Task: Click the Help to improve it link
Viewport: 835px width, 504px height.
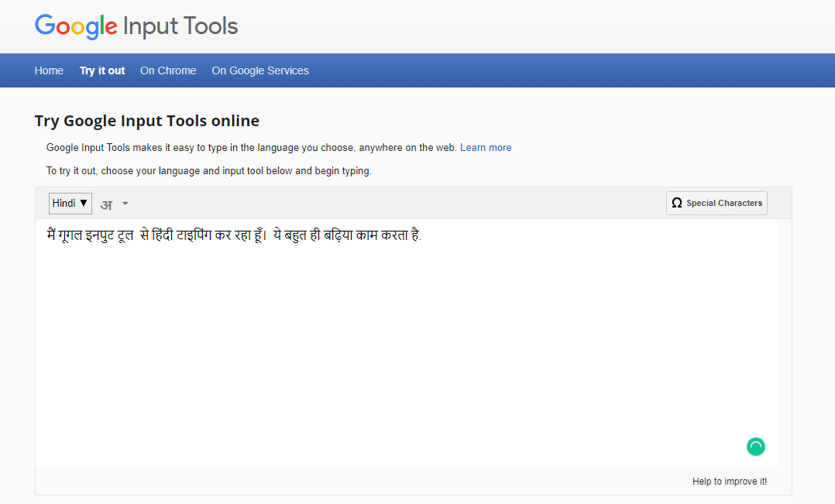Action: point(729,481)
